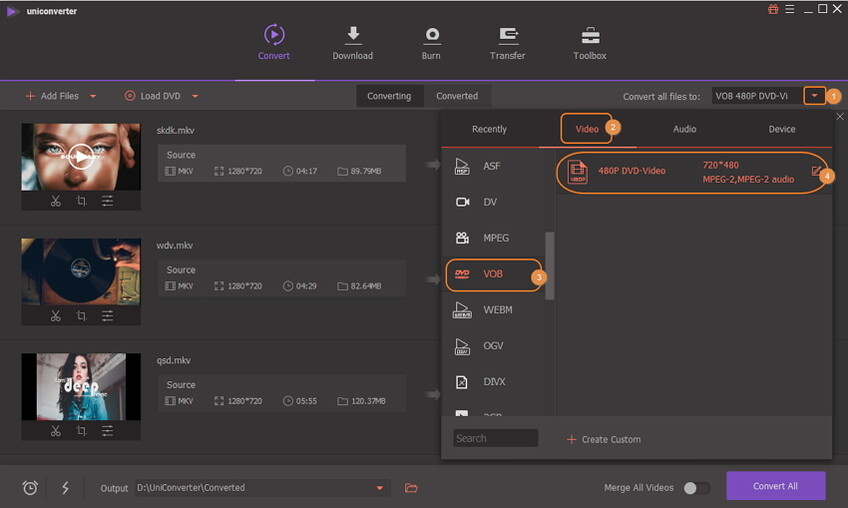Screen dimensions: 848x508
Task: Click Create Custom preset
Action: 604,439
